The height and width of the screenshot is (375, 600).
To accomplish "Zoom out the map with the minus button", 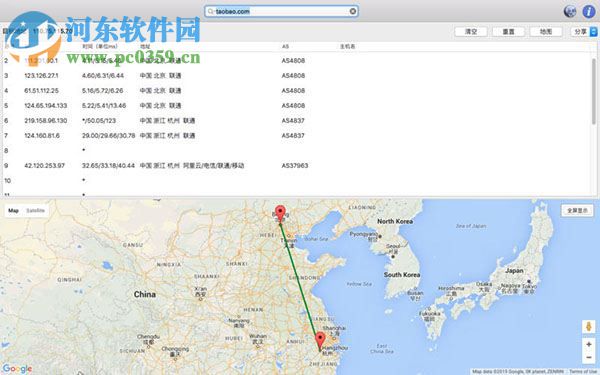I will (589, 358).
